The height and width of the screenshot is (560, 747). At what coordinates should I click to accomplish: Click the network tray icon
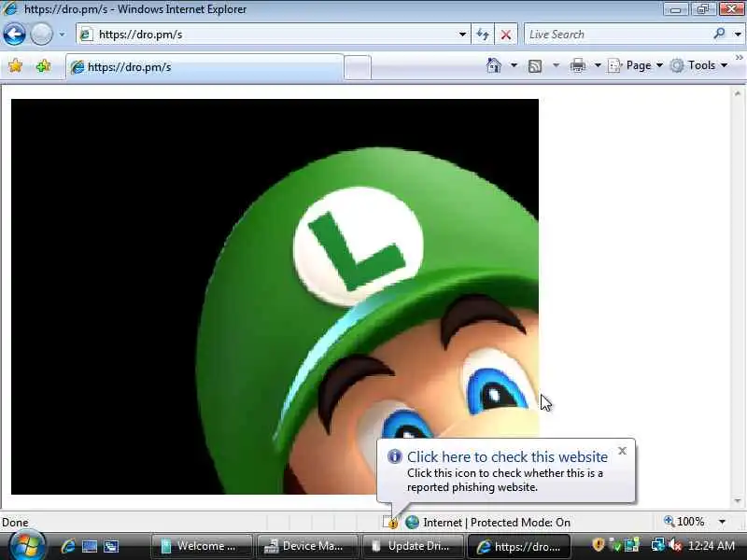point(658,545)
